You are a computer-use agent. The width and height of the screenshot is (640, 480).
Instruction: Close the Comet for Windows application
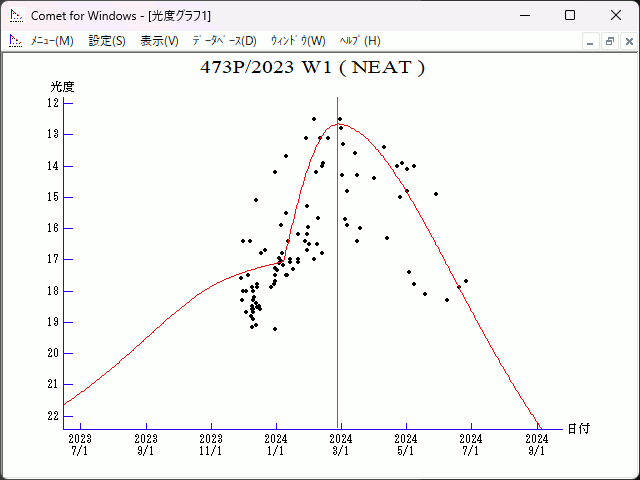(615, 16)
